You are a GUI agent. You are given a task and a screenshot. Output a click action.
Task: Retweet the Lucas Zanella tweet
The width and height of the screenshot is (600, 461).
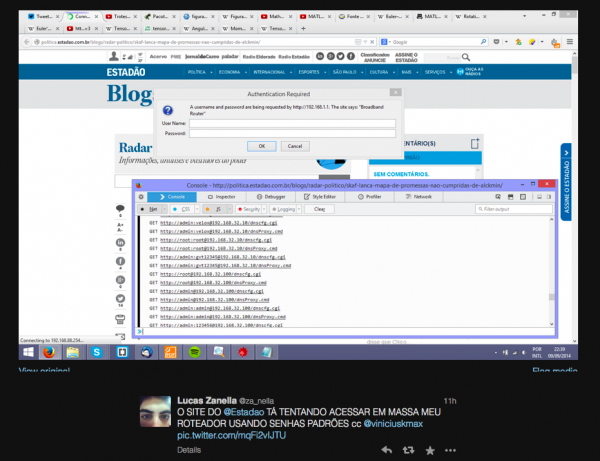[x=408, y=451]
